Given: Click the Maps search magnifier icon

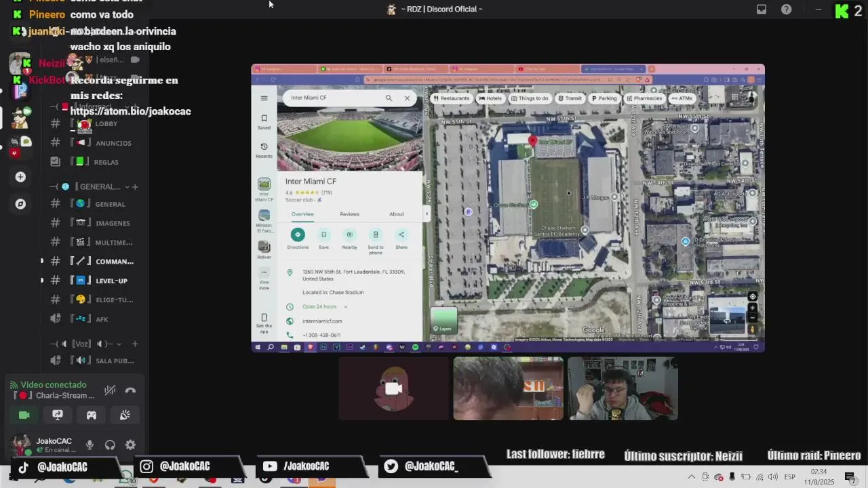Looking at the screenshot, I should (x=389, y=98).
